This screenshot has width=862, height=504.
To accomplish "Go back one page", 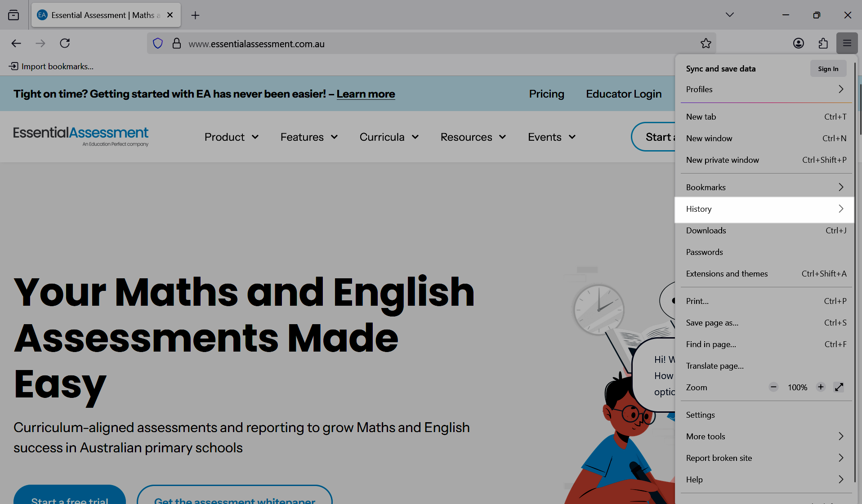I will click(x=16, y=44).
